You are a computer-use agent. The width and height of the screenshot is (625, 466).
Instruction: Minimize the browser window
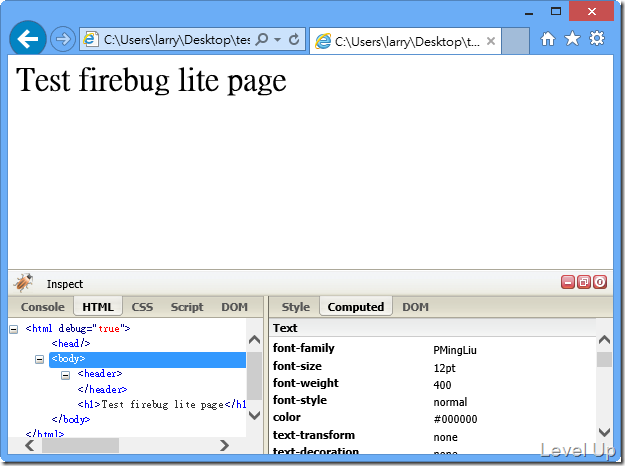click(529, 12)
